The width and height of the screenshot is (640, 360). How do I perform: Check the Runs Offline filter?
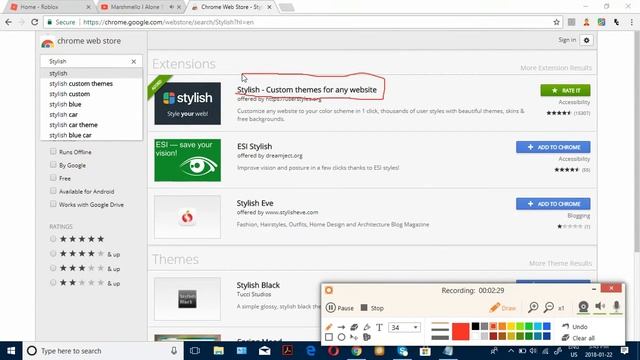coord(53,151)
